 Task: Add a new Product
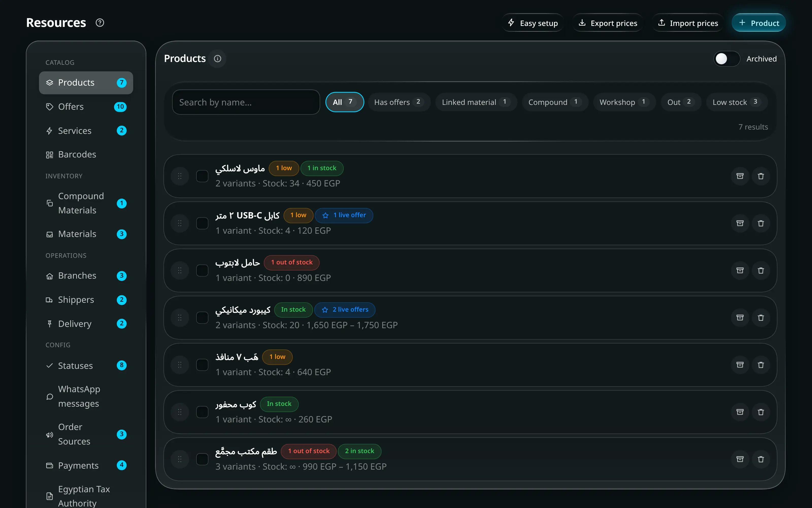pos(759,23)
